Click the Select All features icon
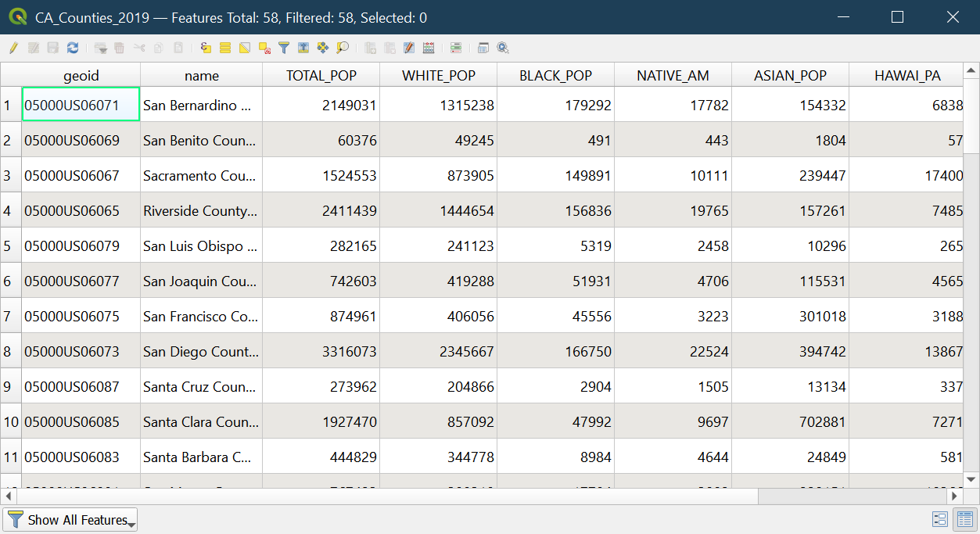Image resolution: width=980 pixels, height=534 pixels. [x=225, y=48]
